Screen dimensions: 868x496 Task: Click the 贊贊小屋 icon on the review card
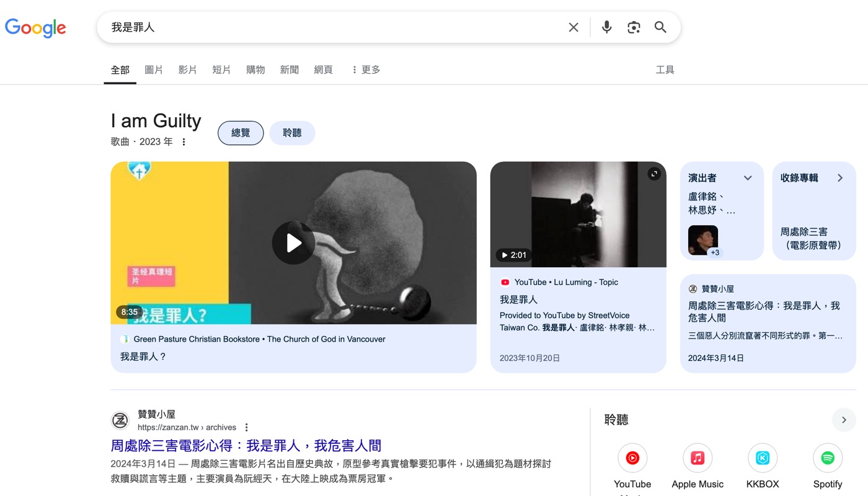(x=693, y=289)
